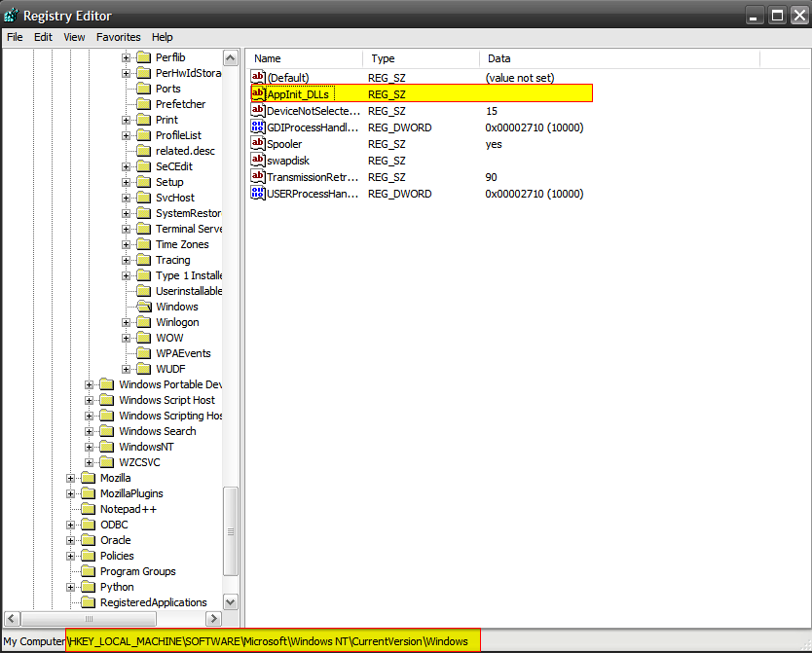Click the AppInit_DLLs string value icon
Screen dimensions: 812x653
click(258, 94)
